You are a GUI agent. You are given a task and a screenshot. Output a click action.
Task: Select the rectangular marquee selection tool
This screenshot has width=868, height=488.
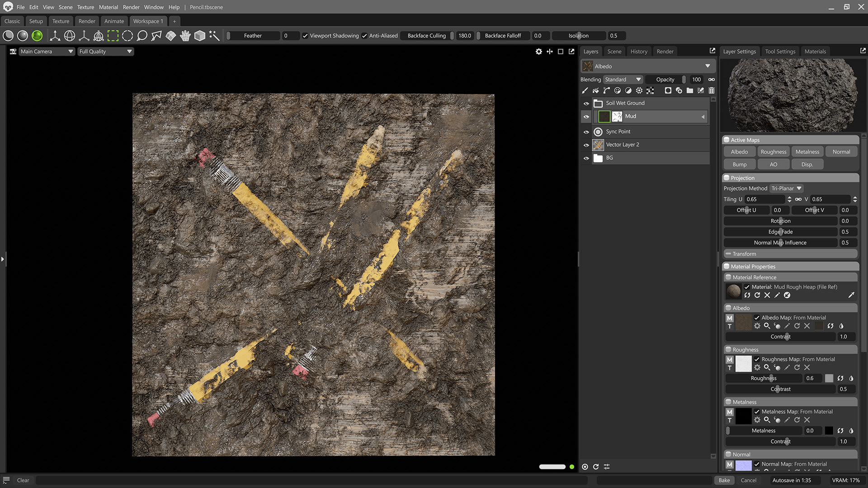coord(113,36)
